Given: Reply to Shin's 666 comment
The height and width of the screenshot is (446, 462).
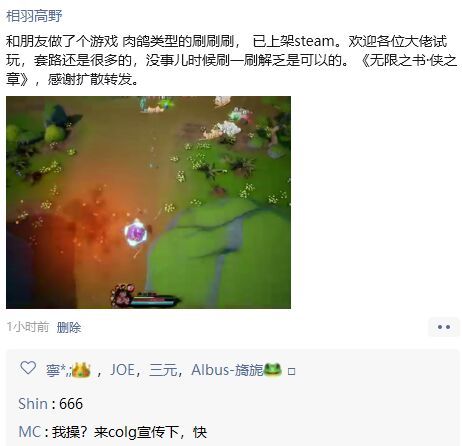Looking at the screenshot, I should pyautogui.click(x=71, y=404).
